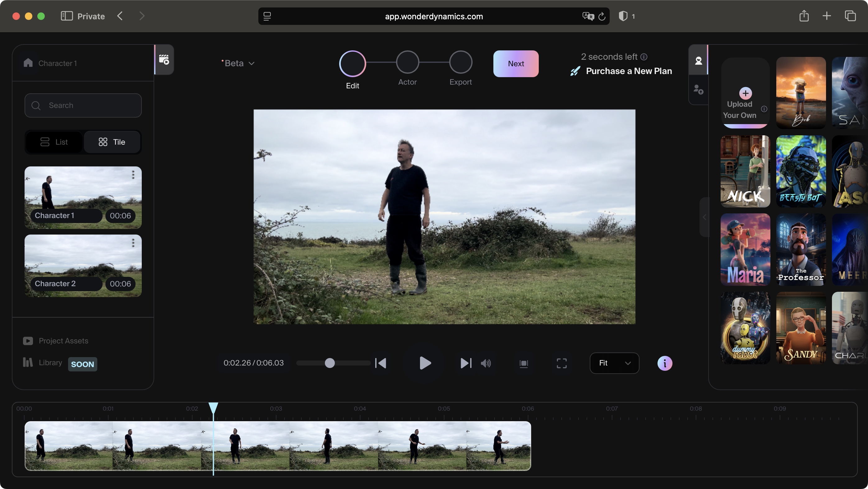The image size is (868, 489).
Task: Skip to the next frame marker
Action: (466, 363)
